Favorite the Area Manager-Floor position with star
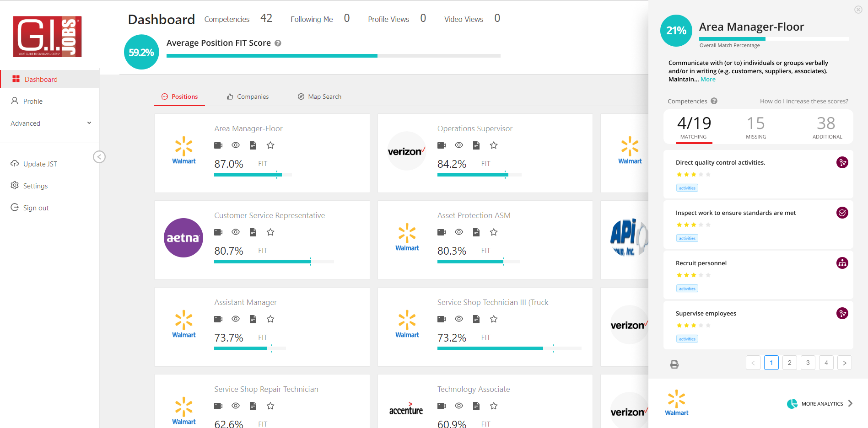Screen dimensions: 868x428 pyautogui.click(x=270, y=145)
